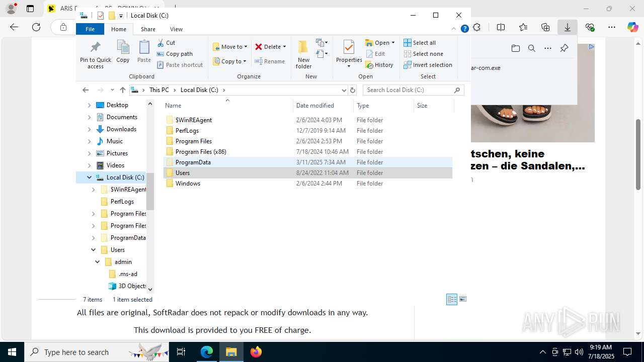Refresh the Local Disk (C:) view
This screenshot has height=362, width=644.
pyautogui.click(x=353, y=90)
